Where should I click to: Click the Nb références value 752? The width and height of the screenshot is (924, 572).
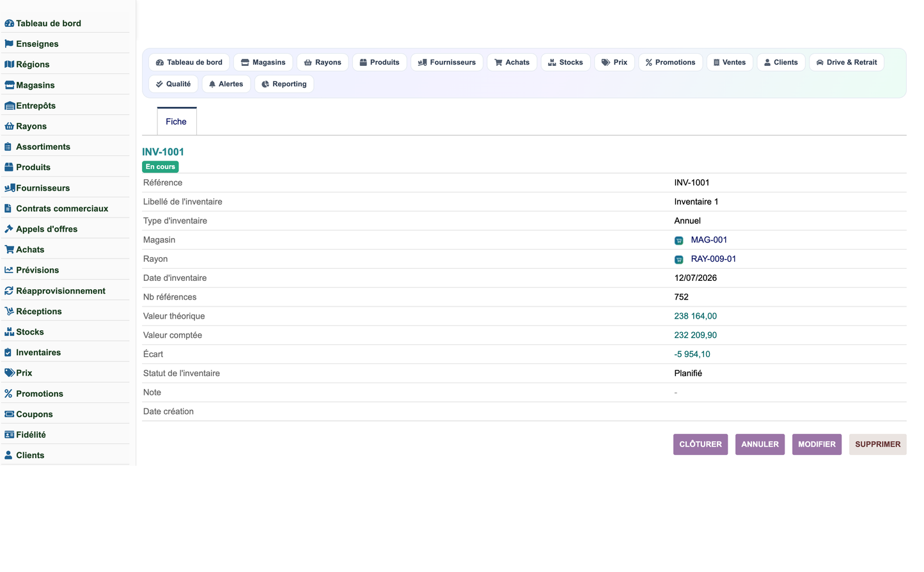[x=681, y=297]
